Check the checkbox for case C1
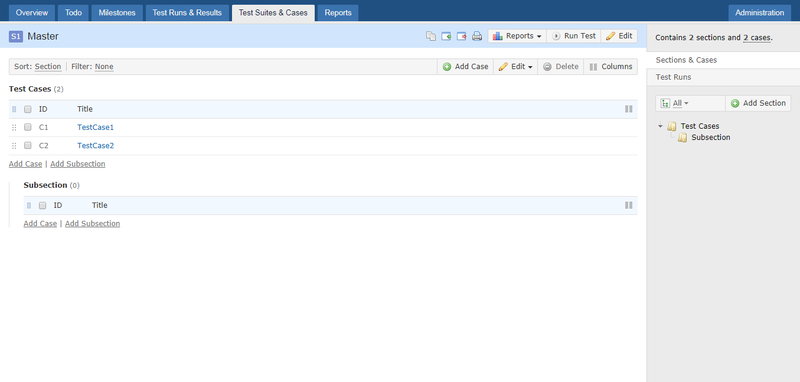 point(28,128)
